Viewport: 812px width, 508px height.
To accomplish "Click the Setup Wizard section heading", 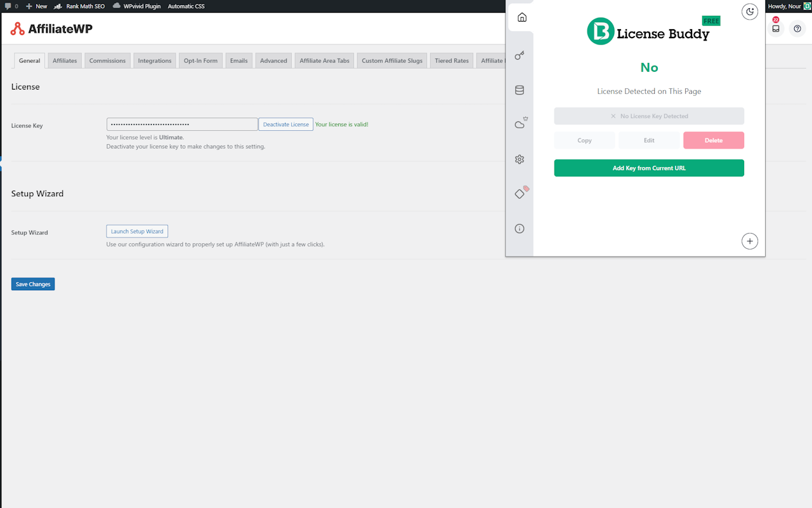I will point(37,194).
